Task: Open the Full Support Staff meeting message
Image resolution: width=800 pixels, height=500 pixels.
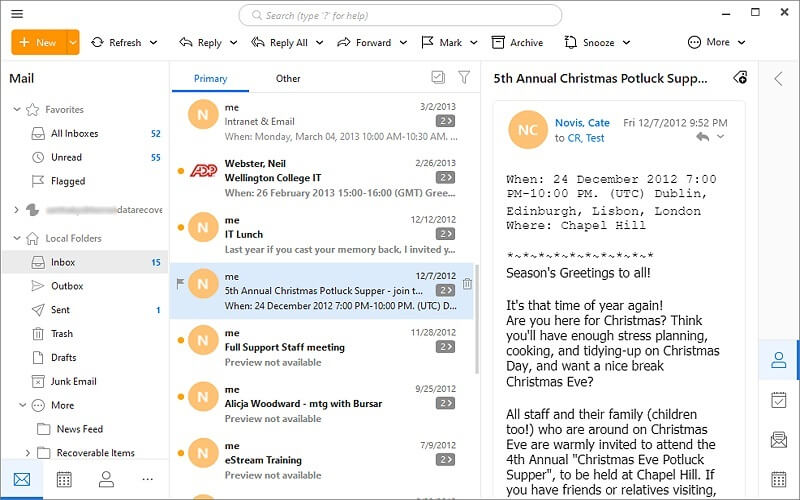Action: point(323,347)
